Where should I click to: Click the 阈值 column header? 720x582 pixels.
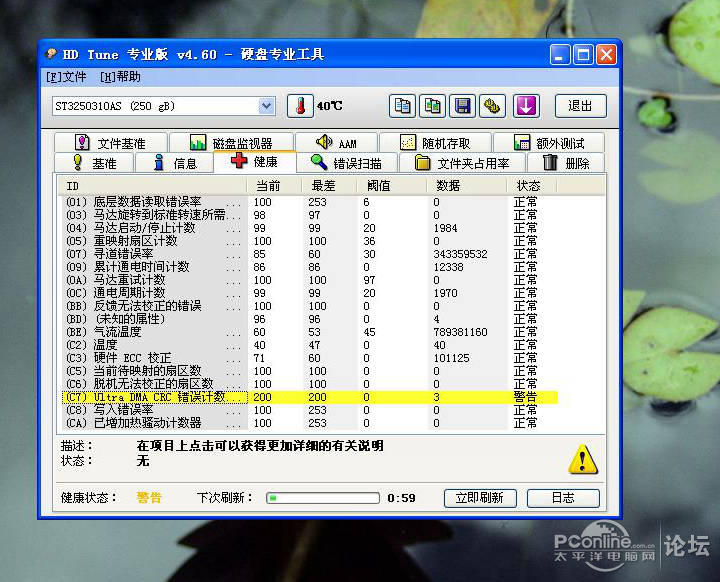[x=392, y=186]
